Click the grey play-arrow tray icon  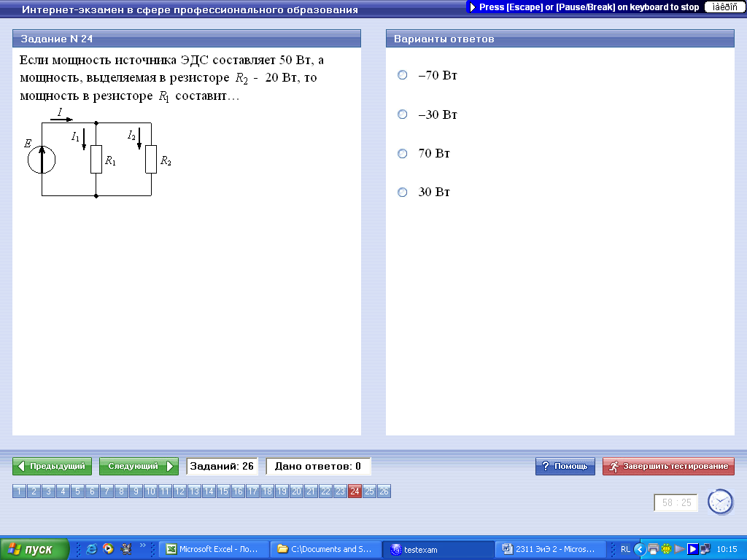click(x=679, y=550)
